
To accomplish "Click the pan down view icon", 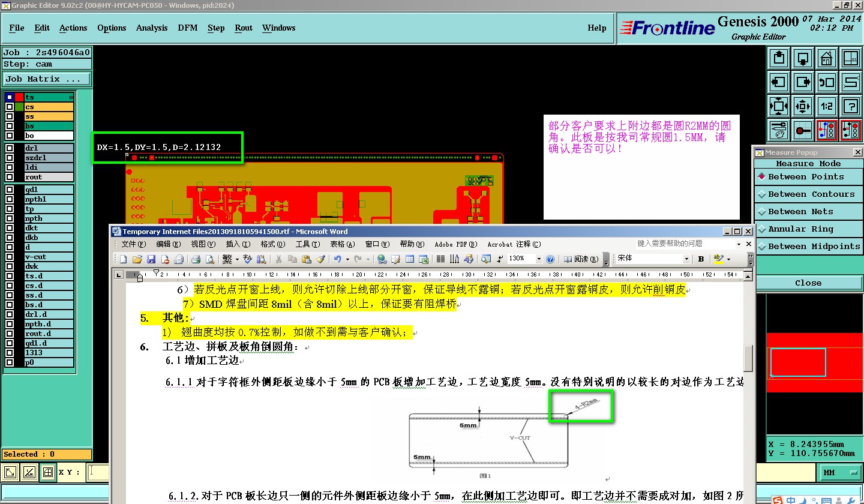I will tap(803, 58).
